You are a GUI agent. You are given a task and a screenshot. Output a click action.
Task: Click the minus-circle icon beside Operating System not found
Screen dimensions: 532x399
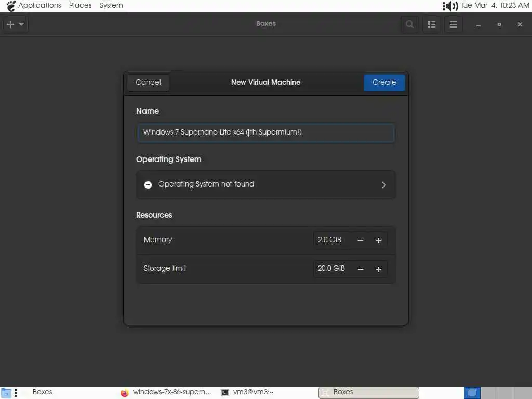(x=148, y=184)
